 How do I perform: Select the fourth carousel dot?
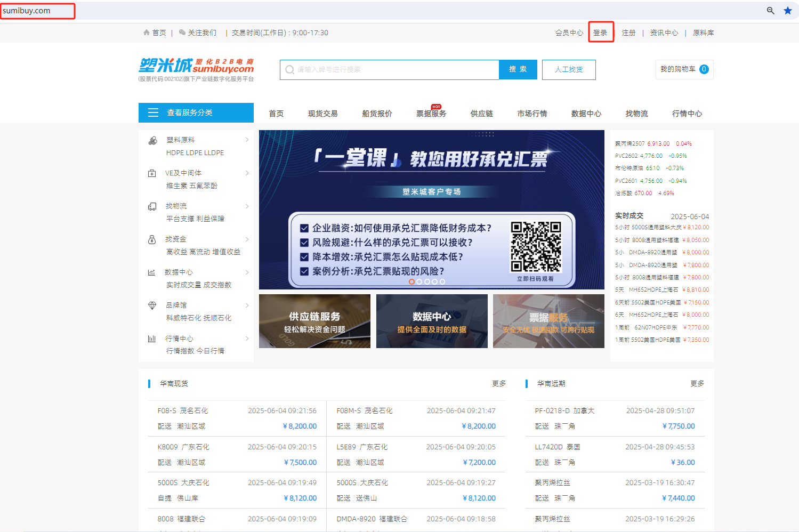(434, 281)
